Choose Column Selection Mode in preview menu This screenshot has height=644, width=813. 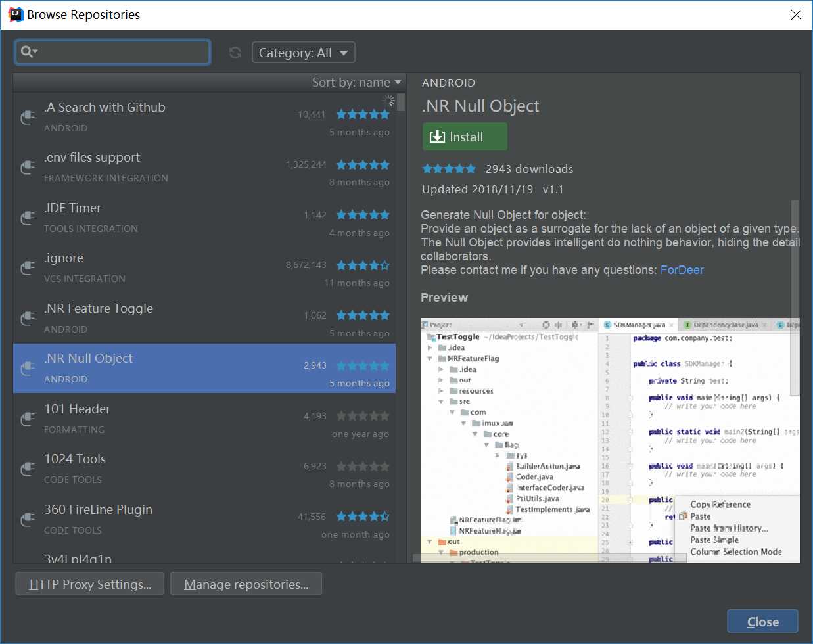pyautogui.click(x=736, y=552)
